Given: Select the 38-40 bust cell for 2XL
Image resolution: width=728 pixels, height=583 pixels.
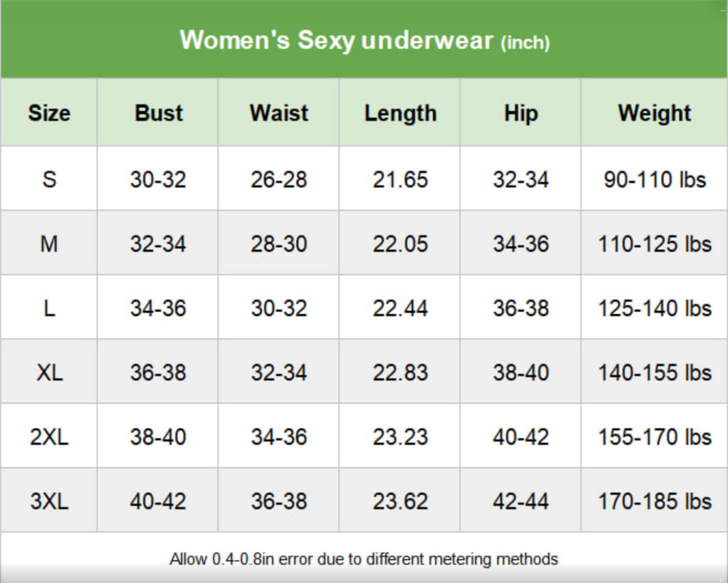Looking at the screenshot, I should point(158,437).
